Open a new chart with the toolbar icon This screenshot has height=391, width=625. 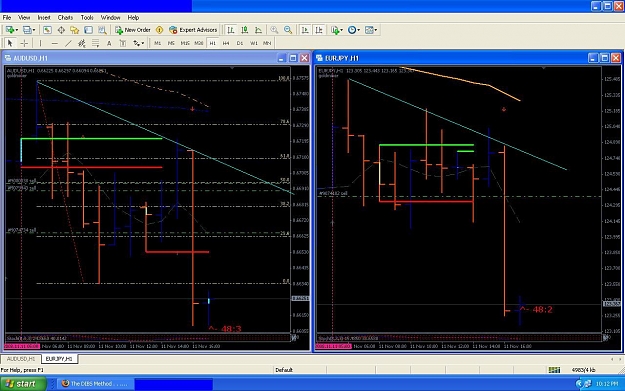(x=10, y=30)
